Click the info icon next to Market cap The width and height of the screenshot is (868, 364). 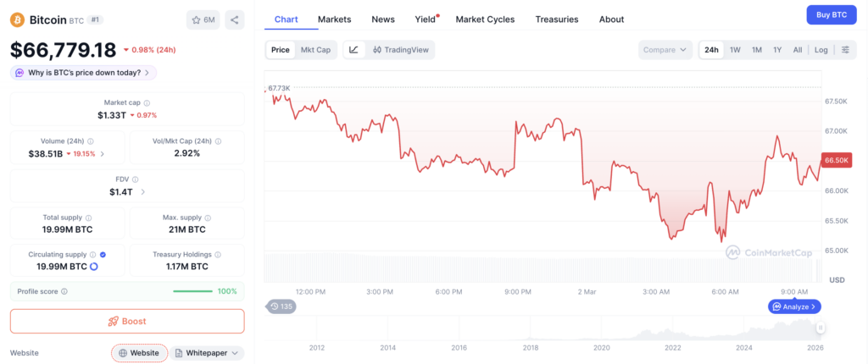147,103
